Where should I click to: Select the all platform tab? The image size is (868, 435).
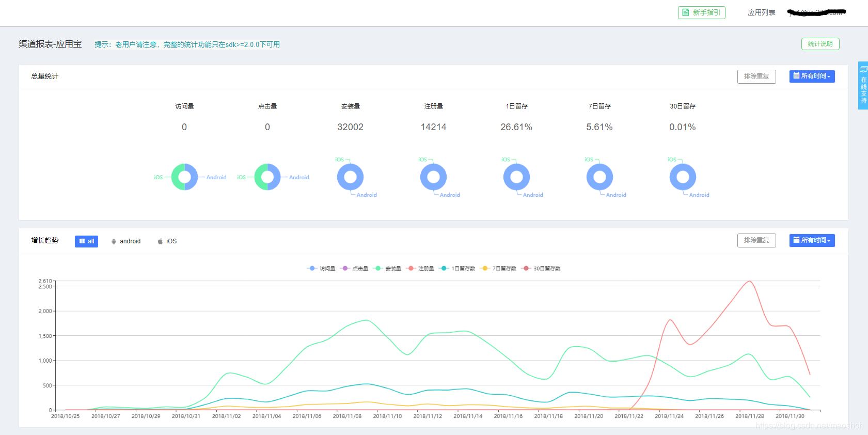(x=86, y=241)
